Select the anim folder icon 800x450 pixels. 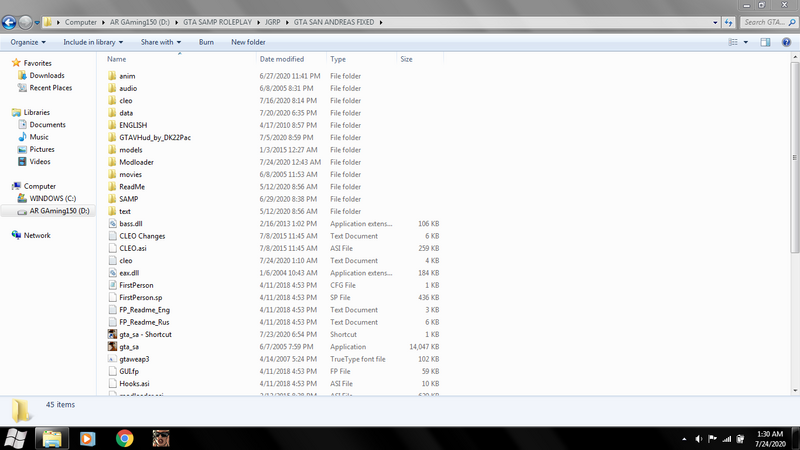point(112,76)
